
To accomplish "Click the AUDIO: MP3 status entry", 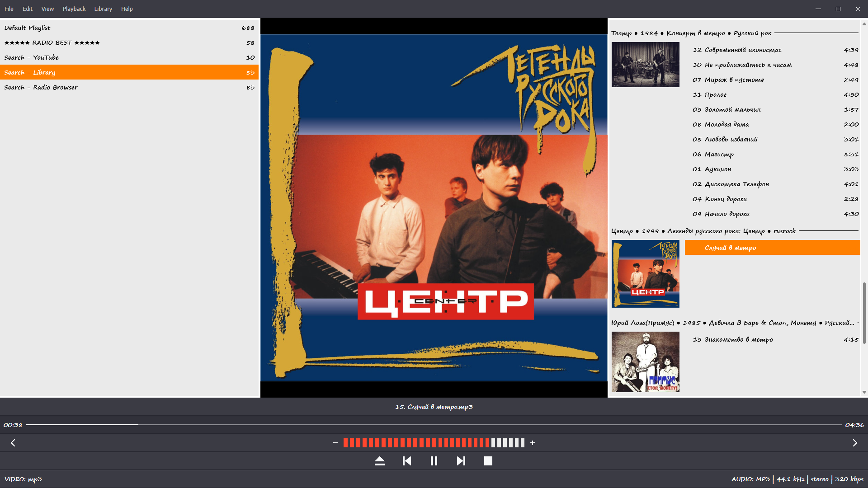I will click(x=750, y=479).
